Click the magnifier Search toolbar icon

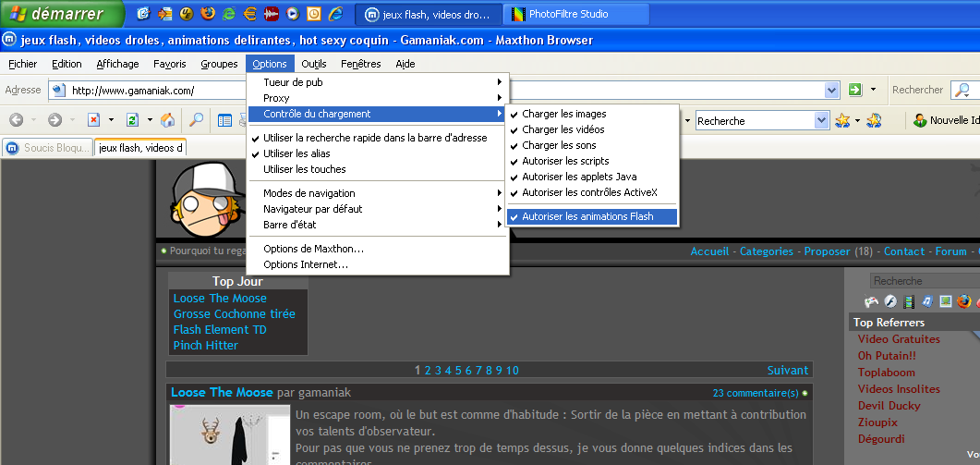pyautogui.click(x=196, y=120)
